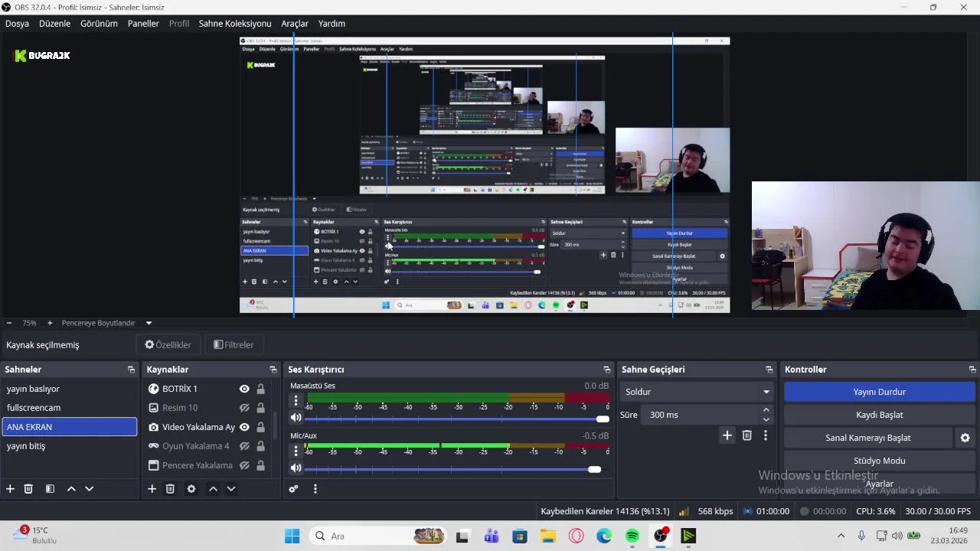The width and height of the screenshot is (980, 551).
Task: Move source up arrow in Kaynaklar
Action: point(213,489)
